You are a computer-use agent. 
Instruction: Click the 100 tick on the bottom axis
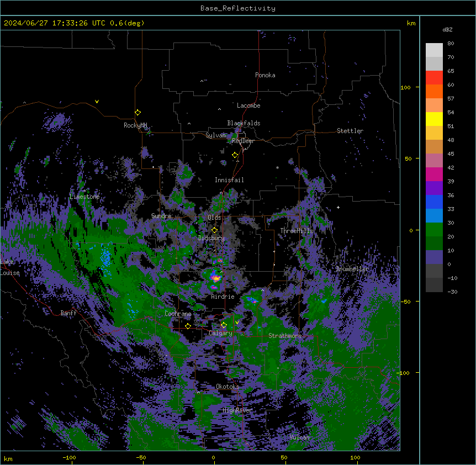click(x=355, y=458)
